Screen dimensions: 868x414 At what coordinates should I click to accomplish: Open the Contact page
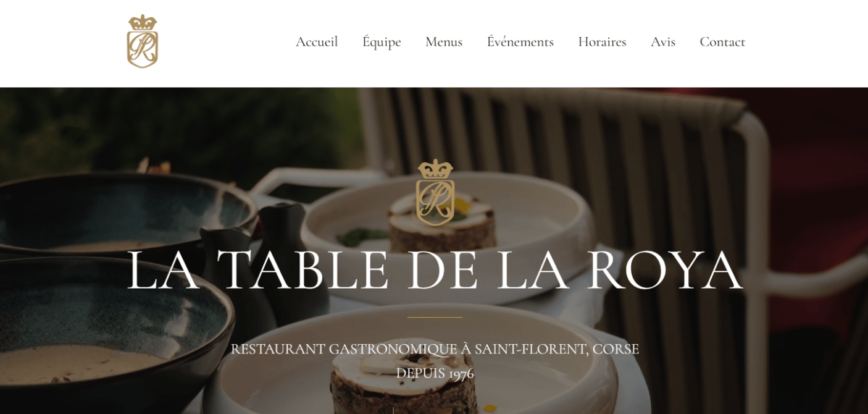(x=722, y=42)
